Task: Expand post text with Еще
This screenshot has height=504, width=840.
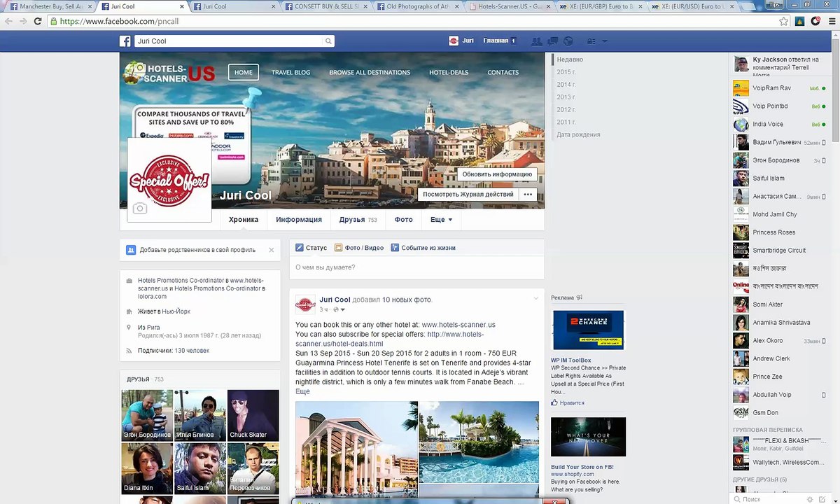Action: point(302,392)
